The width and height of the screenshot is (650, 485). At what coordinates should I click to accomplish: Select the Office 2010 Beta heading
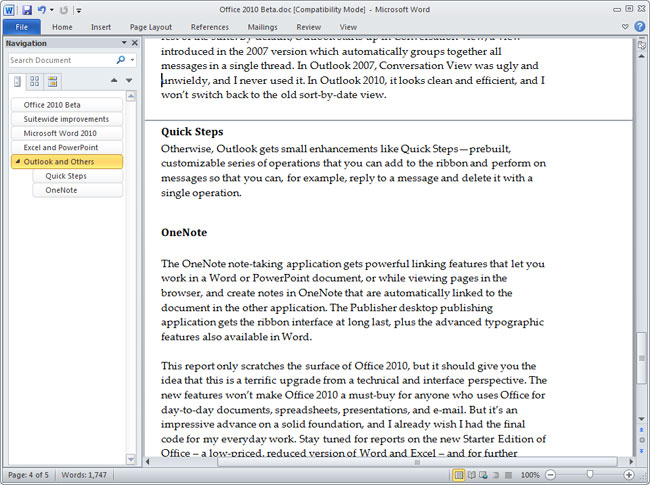pos(67,105)
